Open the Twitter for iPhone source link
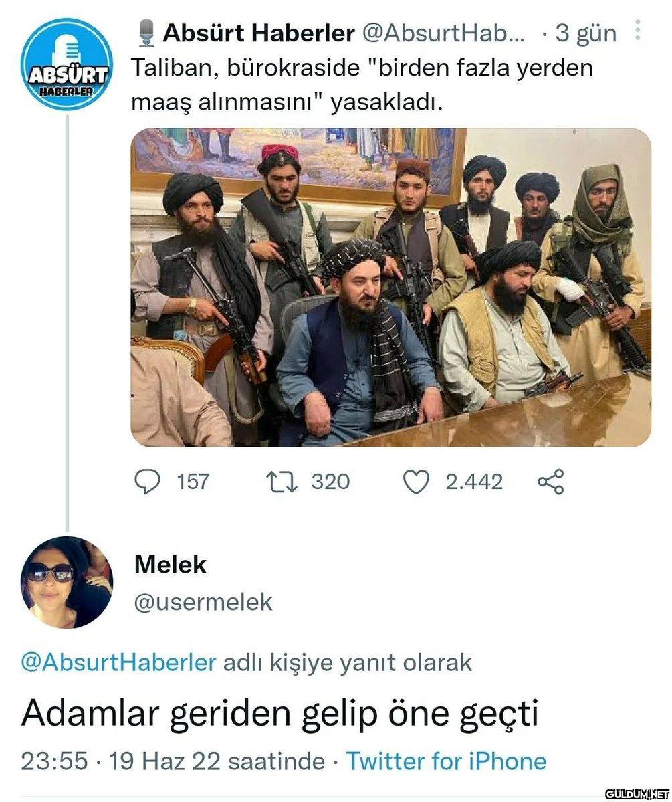The image size is (672, 802). [447, 761]
